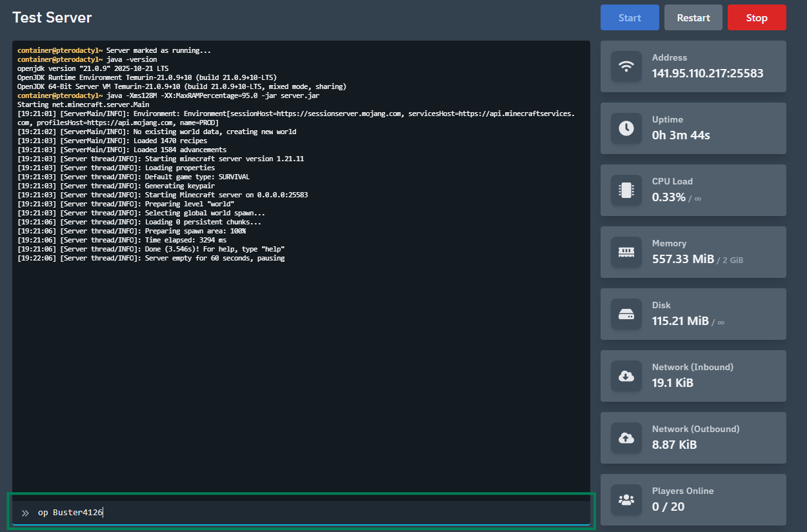Select the Uptime clock icon

(x=626, y=128)
